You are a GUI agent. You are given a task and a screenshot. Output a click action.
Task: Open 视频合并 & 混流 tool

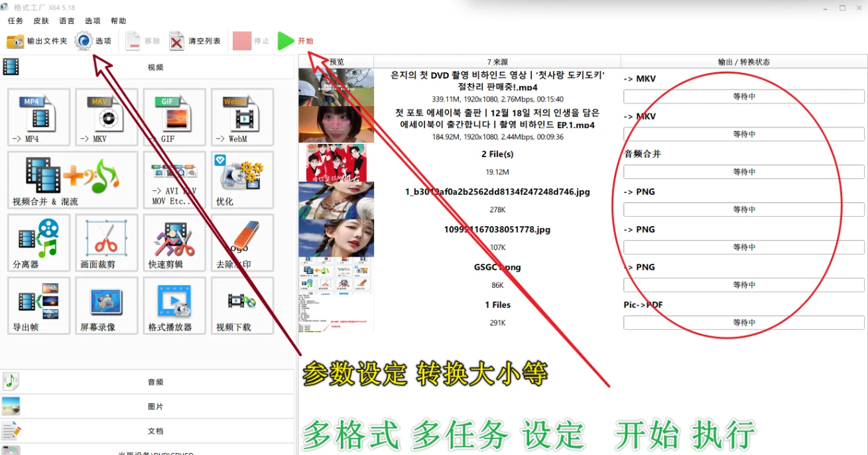(x=72, y=180)
